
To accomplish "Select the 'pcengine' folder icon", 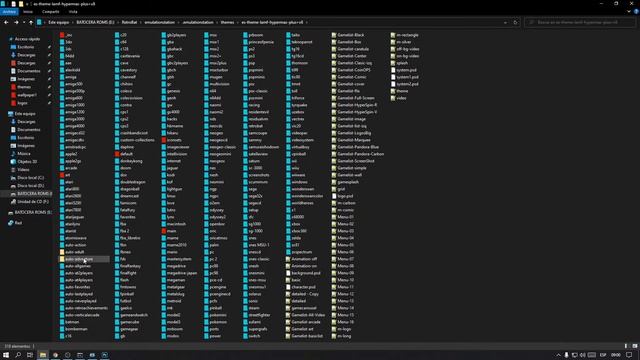I will pos(207,287).
